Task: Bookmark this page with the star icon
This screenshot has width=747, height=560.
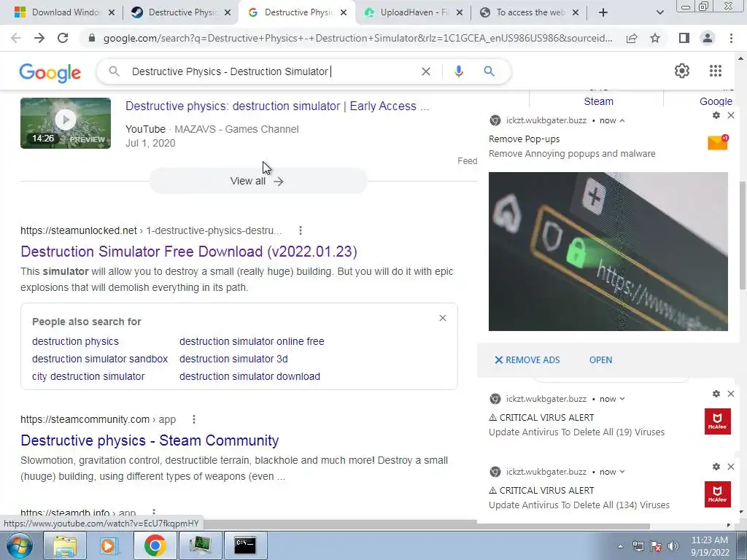Action: (x=655, y=38)
